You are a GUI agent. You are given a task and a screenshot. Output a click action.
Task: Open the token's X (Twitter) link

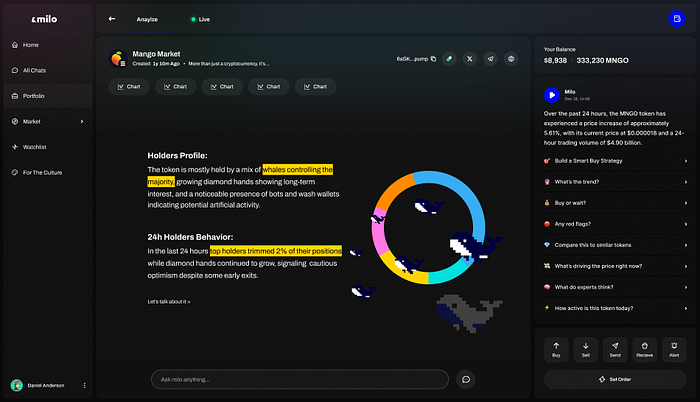click(x=470, y=59)
